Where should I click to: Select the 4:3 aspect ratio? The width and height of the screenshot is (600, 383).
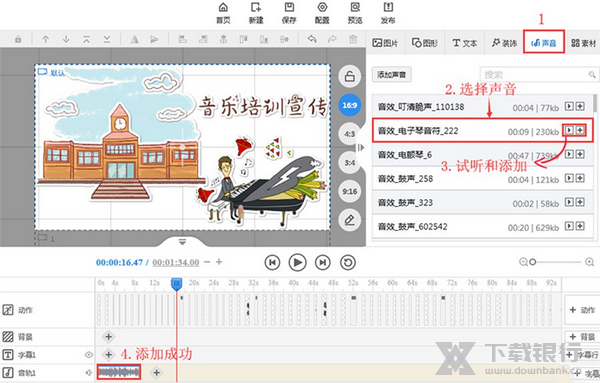[x=349, y=134]
